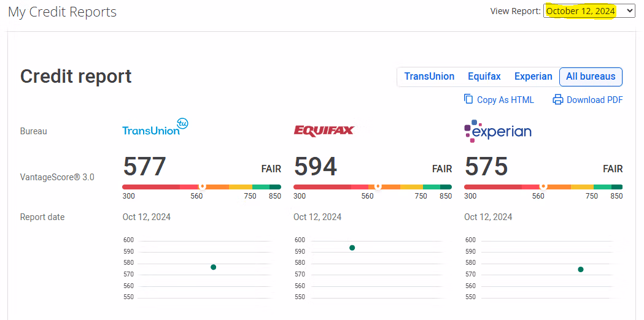Viewport: 644px width, 320px height.
Task: Switch to the TransUnion tab
Action: coord(429,77)
